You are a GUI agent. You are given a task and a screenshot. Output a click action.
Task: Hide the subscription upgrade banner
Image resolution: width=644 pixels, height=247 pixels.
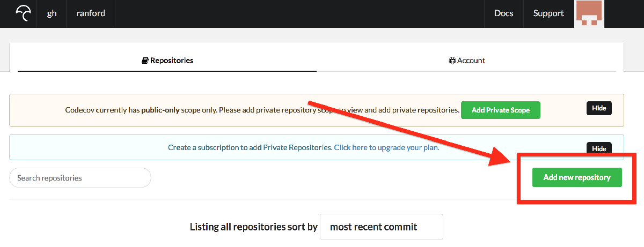click(599, 148)
